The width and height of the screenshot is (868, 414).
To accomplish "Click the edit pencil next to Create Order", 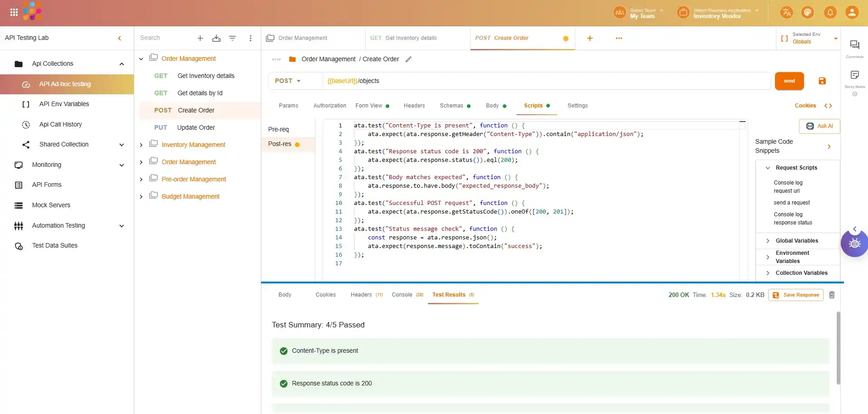I will coord(408,59).
